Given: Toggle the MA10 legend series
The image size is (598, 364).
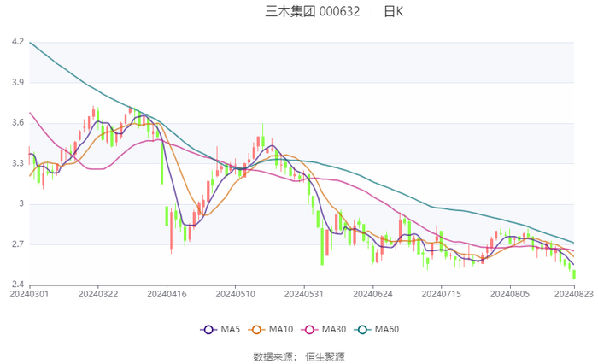Looking at the screenshot, I should [271, 329].
